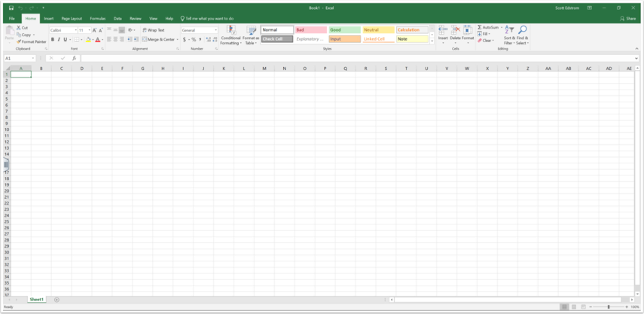Open the Formulas ribbon tab

[98, 18]
